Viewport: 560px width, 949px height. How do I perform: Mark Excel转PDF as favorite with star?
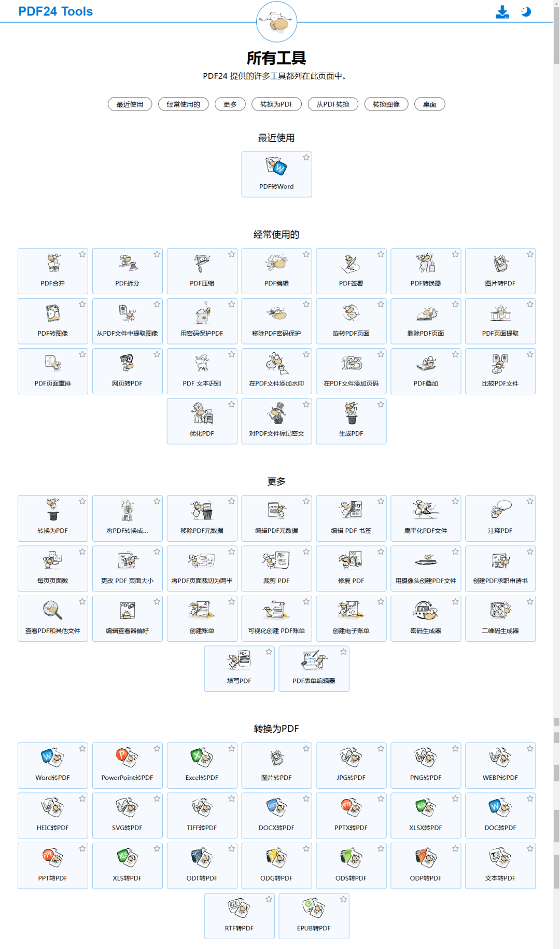tap(232, 749)
